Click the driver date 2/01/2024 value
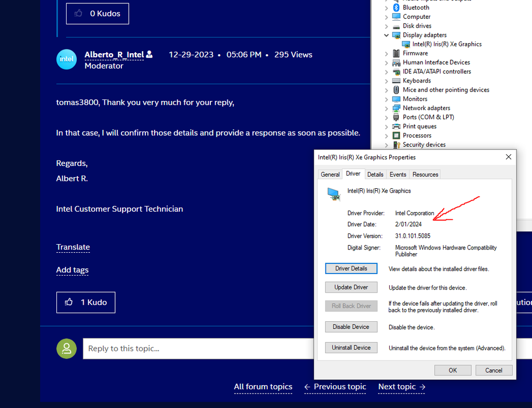Image resolution: width=532 pixels, height=408 pixels. point(408,224)
